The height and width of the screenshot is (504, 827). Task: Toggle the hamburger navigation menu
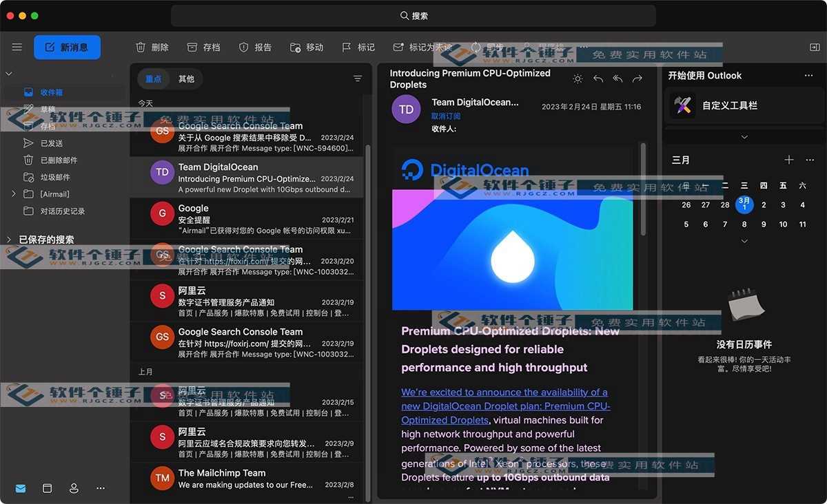[x=17, y=48]
